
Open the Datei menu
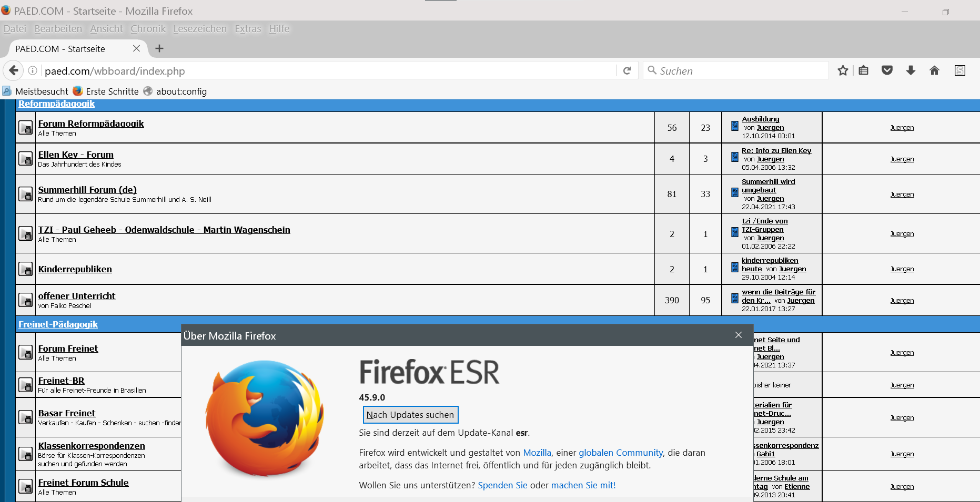[x=15, y=29]
